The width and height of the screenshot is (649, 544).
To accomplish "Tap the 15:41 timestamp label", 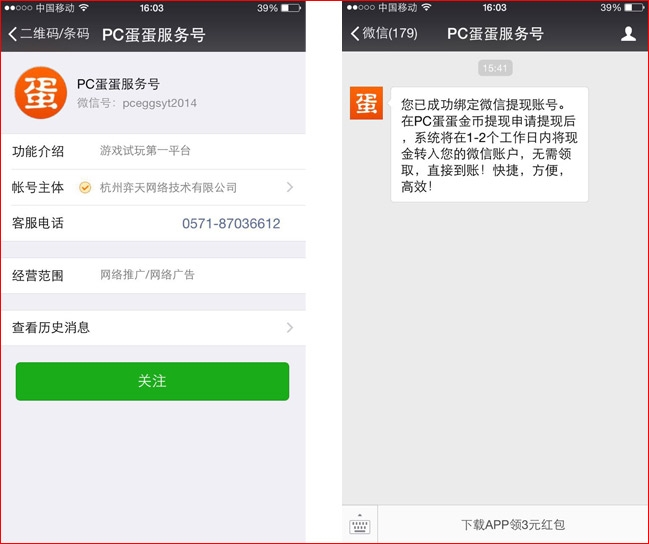I will (495, 68).
